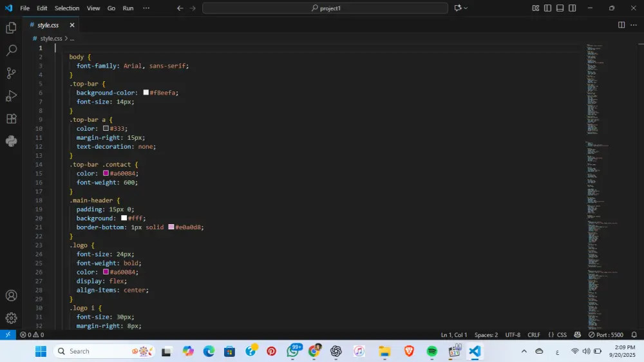
Task: Open the Source Control view
Action: 11,73
